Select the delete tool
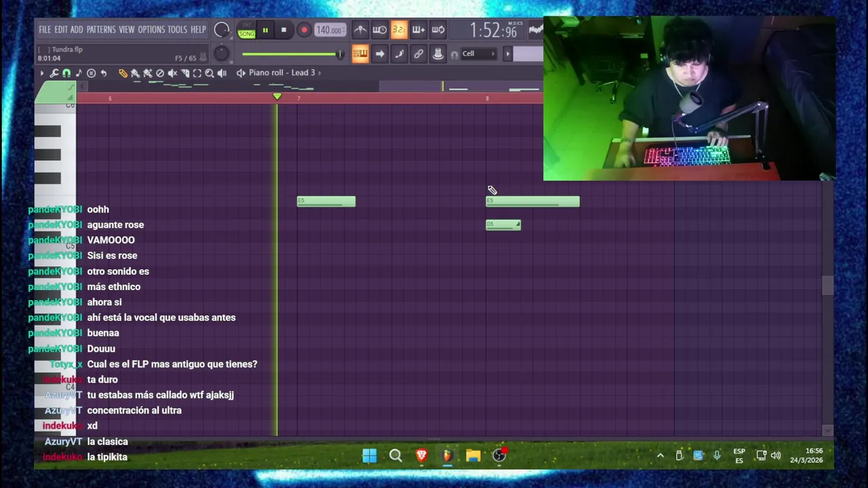868x488 pixels. coord(159,73)
